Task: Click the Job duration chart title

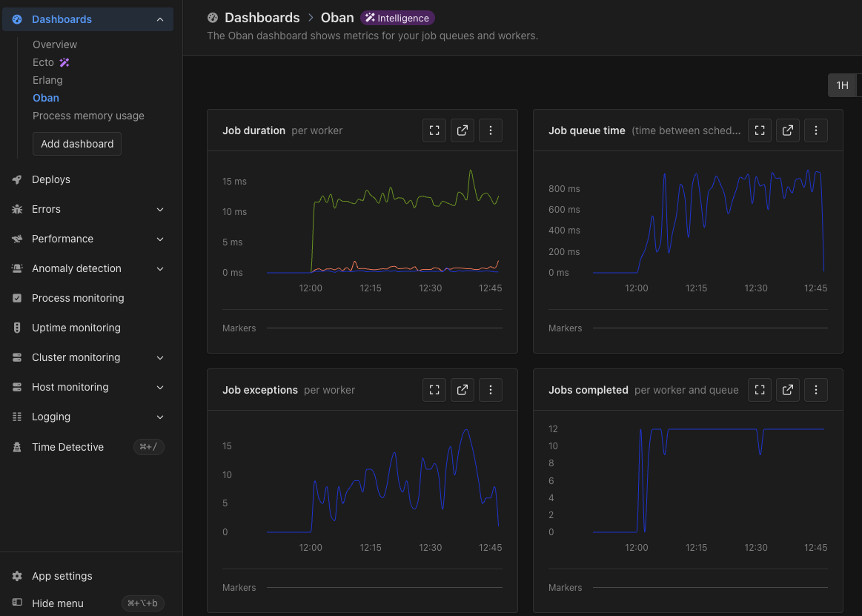Action: click(253, 130)
